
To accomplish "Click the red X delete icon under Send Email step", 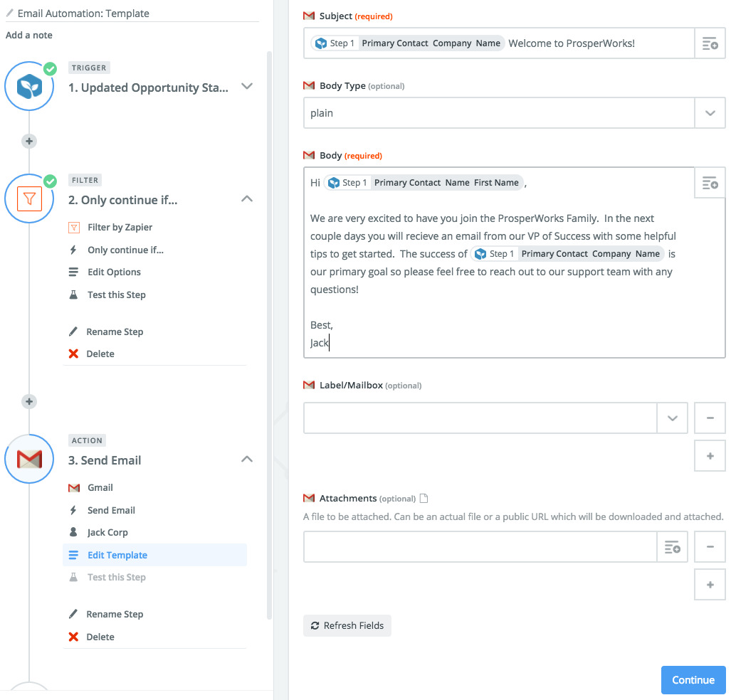I will (73, 637).
